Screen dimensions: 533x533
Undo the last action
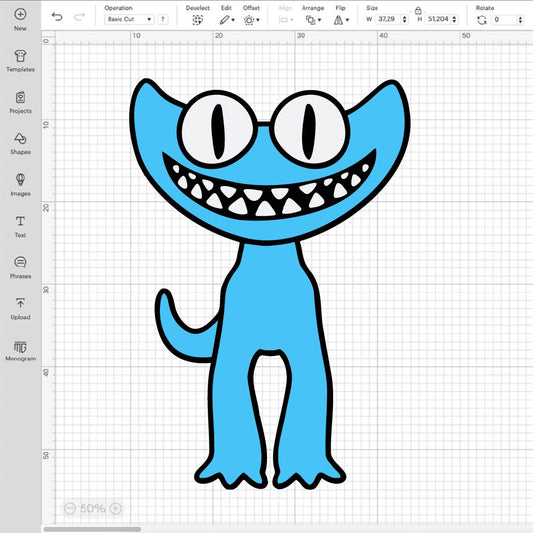57,17
